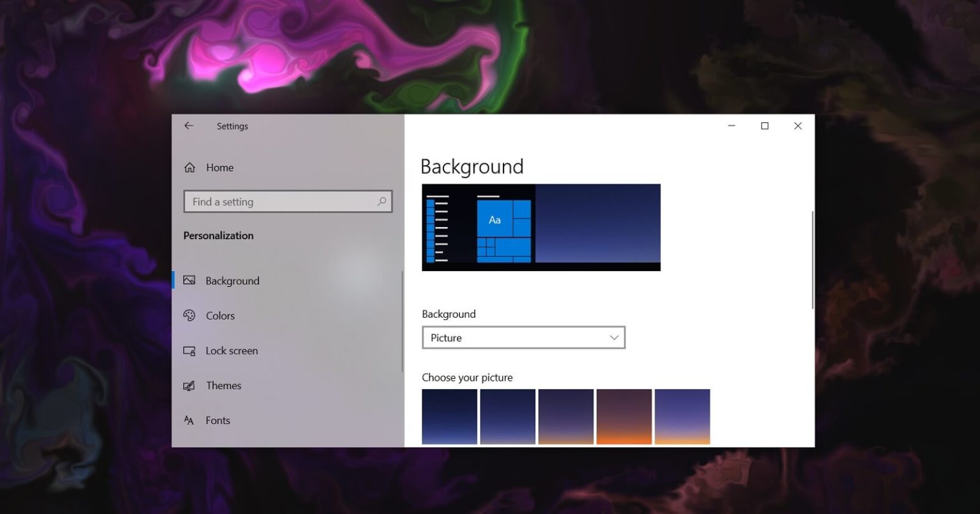This screenshot has width=980, height=514.
Task: Click the Lock screen icon in sidebar
Action: point(189,350)
